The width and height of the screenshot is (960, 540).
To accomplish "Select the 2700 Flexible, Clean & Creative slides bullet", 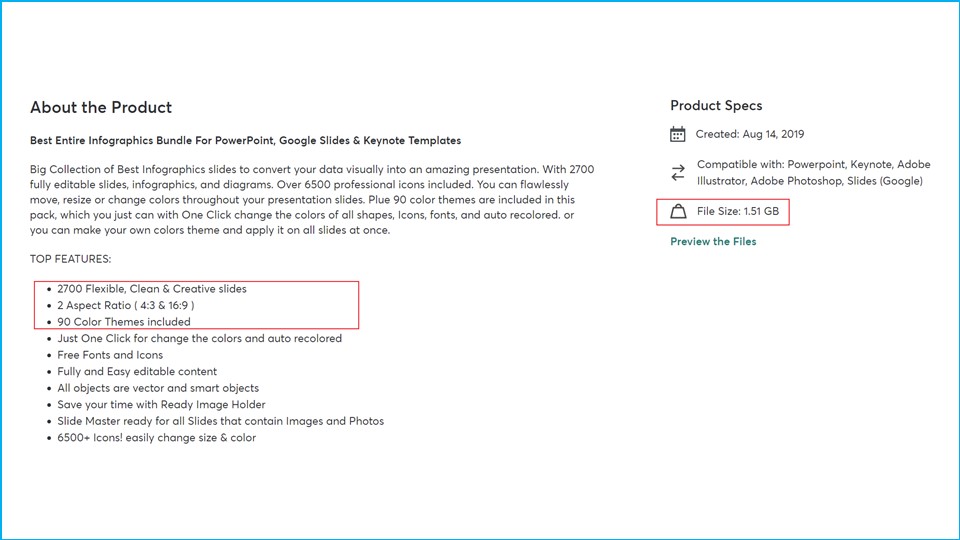I will pyautogui.click(x=152, y=289).
